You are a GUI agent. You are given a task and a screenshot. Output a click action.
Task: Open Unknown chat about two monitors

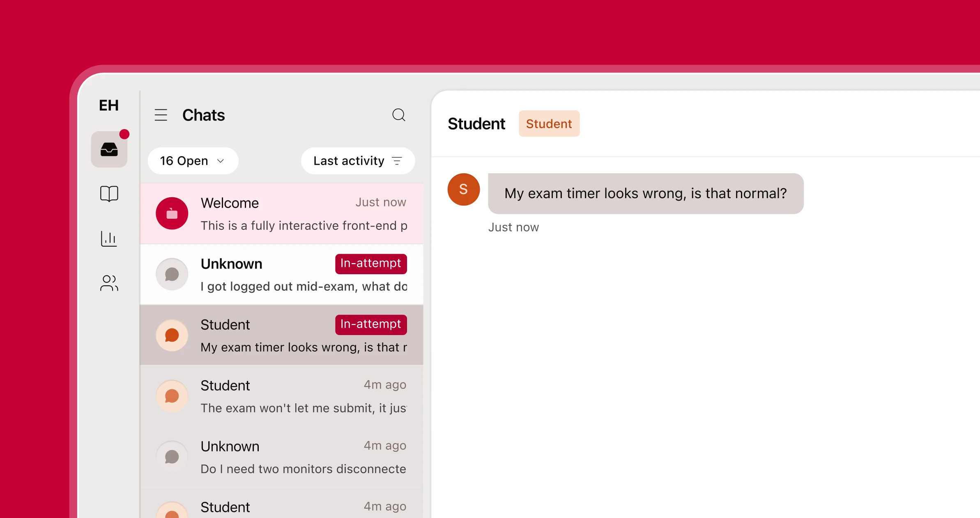pyautogui.click(x=282, y=457)
